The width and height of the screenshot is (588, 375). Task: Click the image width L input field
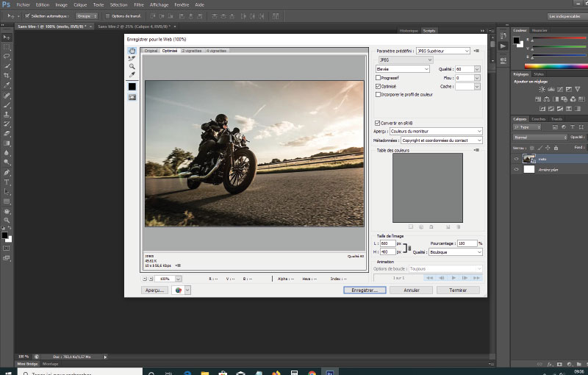[388, 243]
